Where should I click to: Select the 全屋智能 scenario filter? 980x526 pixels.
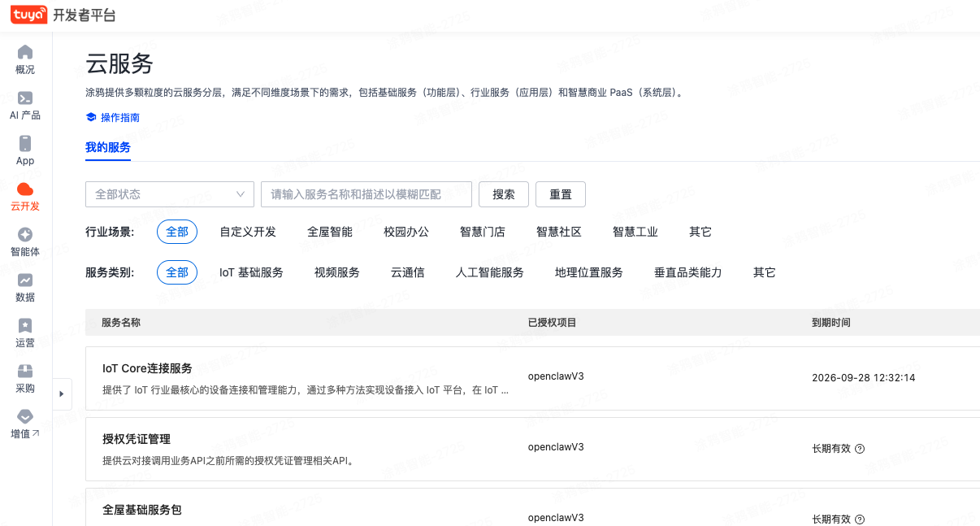(x=332, y=232)
